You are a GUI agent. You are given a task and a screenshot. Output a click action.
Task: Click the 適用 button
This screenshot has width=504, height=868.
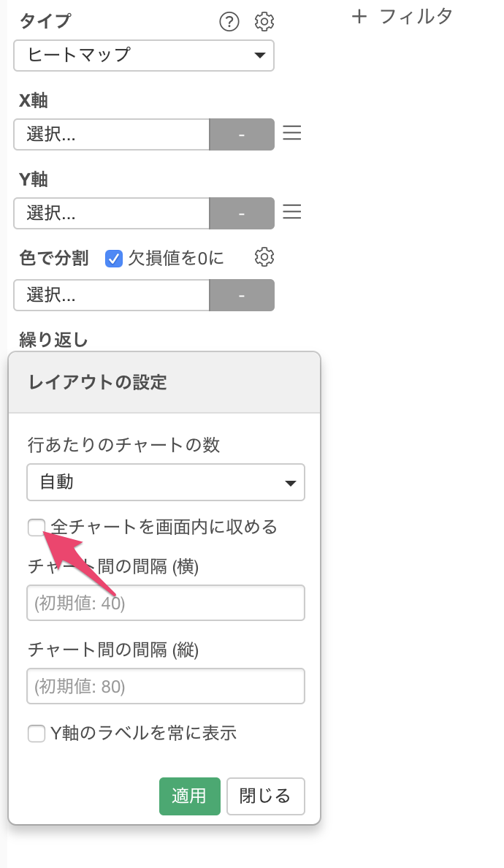pos(190,796)
